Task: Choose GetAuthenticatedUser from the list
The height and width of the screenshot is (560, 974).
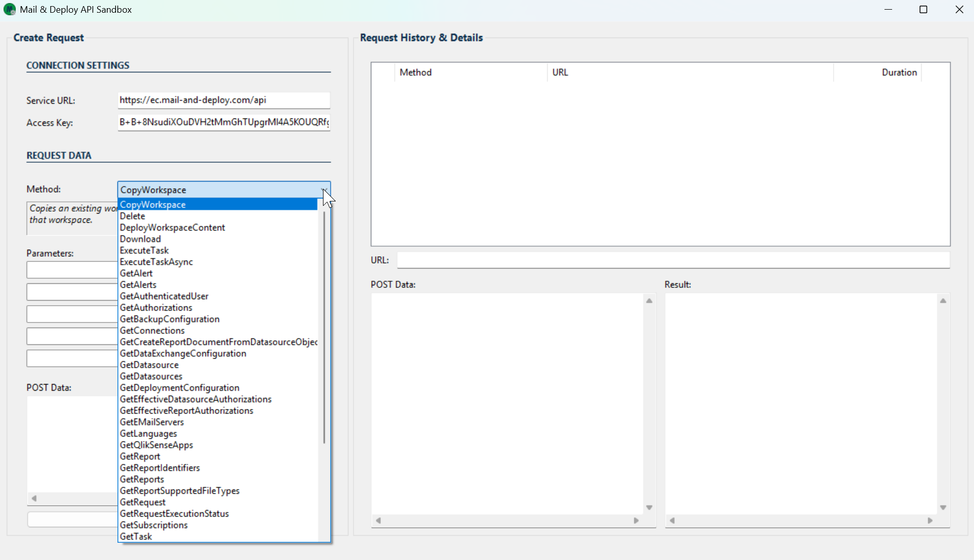Action: pyautogui.click(x=164, y=296)
